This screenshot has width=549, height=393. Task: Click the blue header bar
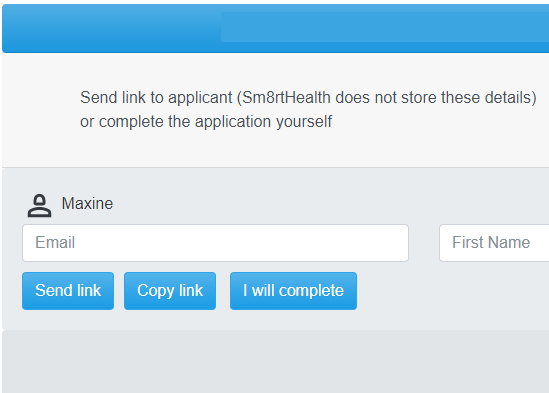pyautogui.click(x=276, y=29)
